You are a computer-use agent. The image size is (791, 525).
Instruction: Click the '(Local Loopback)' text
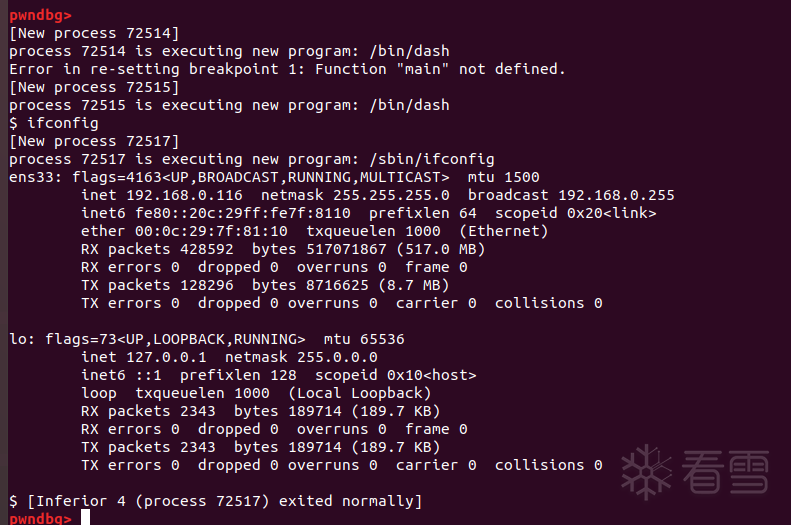click(360, 393)
